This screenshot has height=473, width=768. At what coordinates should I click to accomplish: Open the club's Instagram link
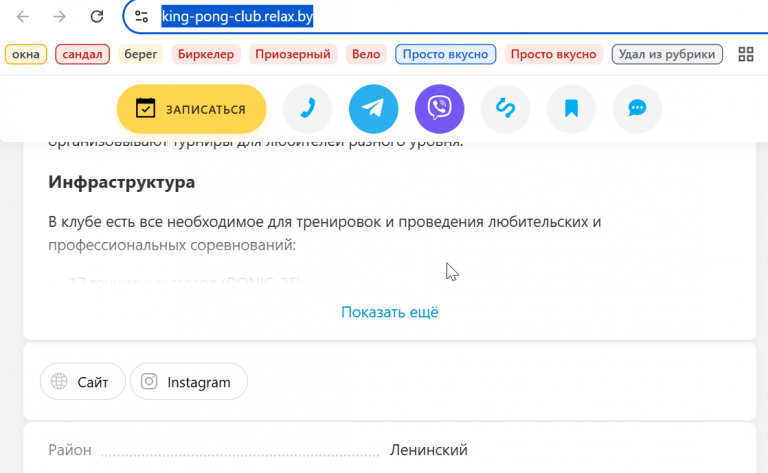pyautogui.click(x=189, y=381)
